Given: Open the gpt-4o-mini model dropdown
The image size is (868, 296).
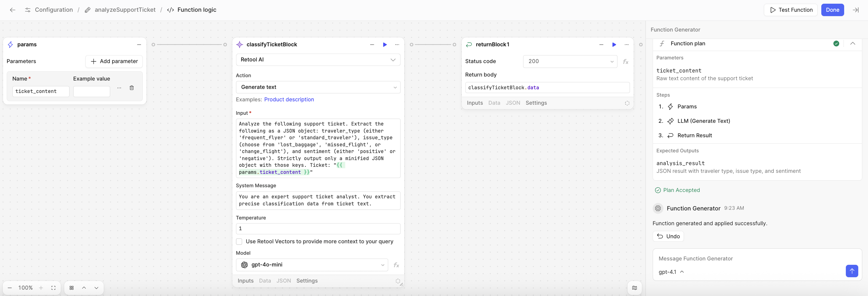Looking at the screenshot, I should coord(312,265).
